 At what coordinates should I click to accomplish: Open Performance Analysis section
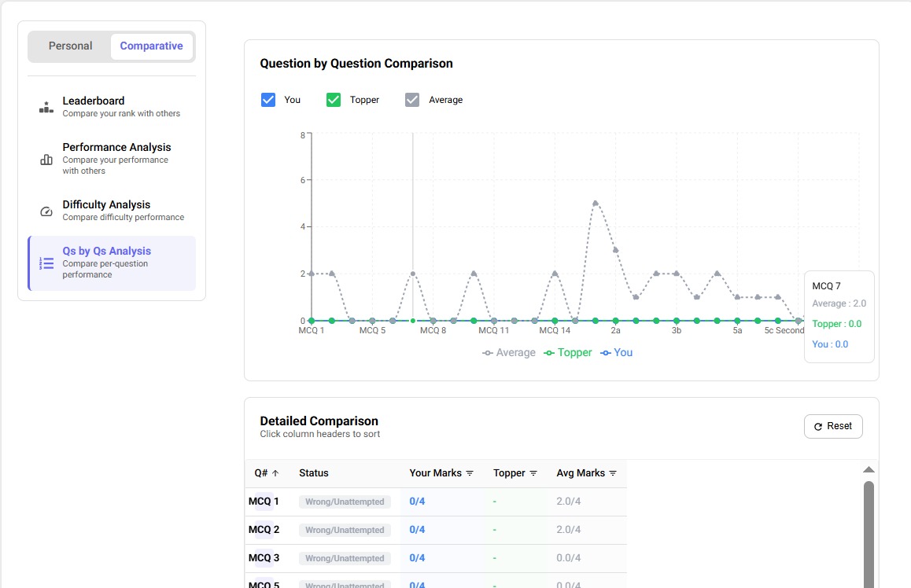pos(112,159)
